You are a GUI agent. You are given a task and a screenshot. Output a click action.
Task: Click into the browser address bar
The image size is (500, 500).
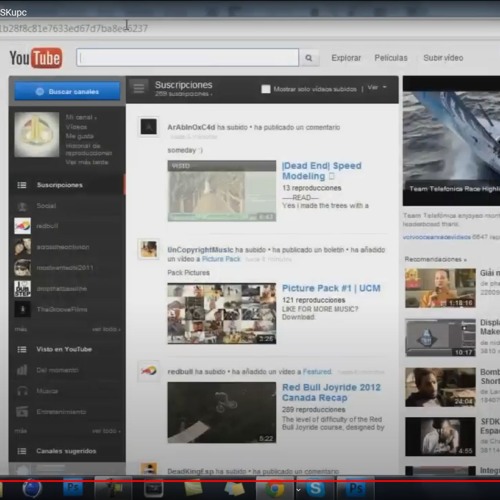[x=250, y=28]
